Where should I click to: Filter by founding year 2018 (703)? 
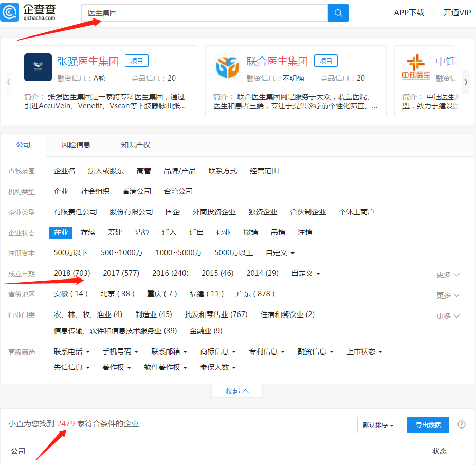[x=72, y=273]
